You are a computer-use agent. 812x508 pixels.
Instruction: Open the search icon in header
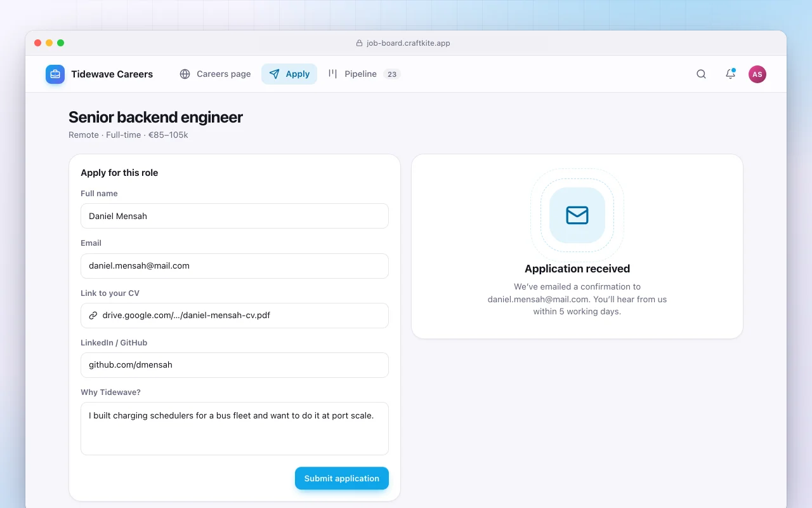point(701,74)
